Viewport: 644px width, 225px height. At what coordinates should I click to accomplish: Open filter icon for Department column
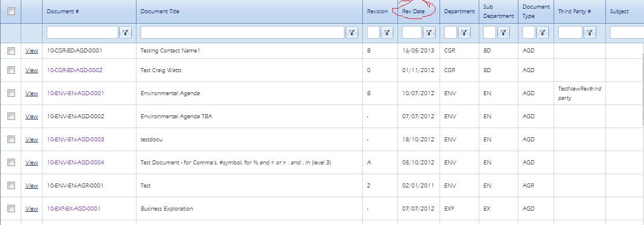tap(464, 32)
